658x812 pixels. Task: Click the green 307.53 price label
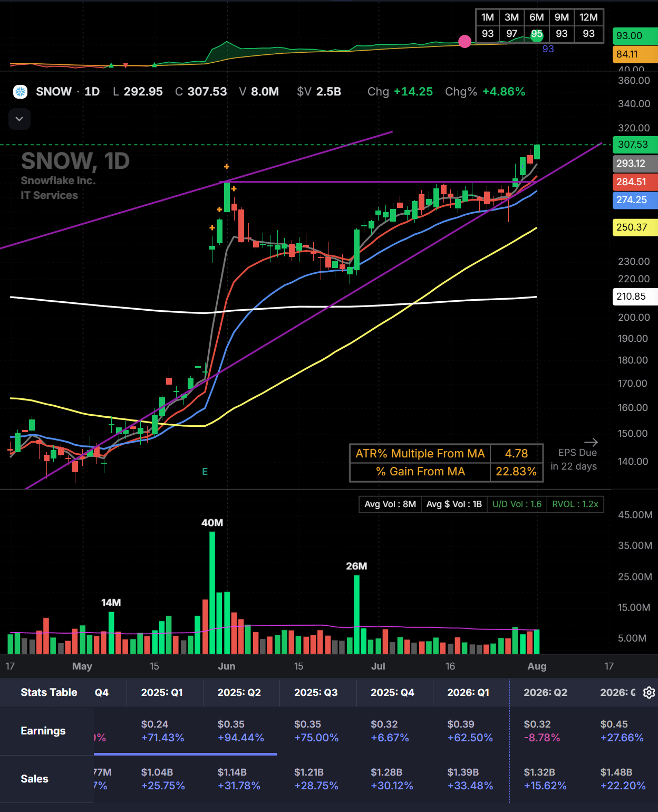[635, 145]
